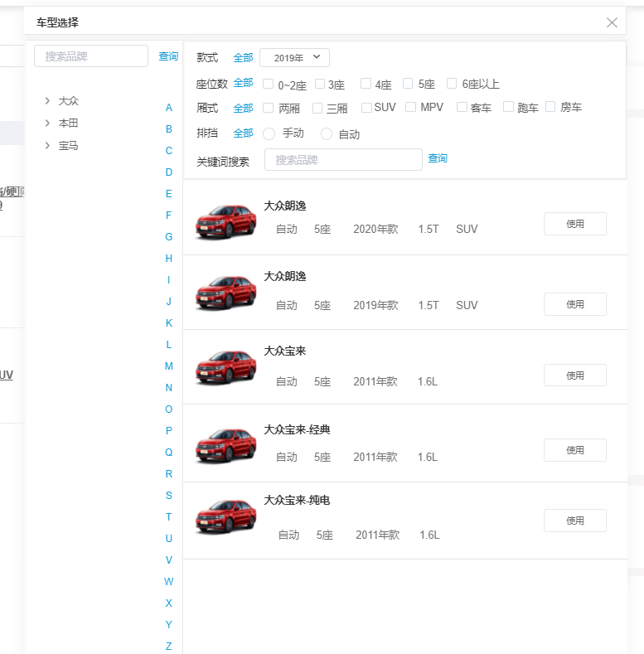Focus the left brand search field
Image resolution: width=644 pixels, height=654 pixels.
91,56
